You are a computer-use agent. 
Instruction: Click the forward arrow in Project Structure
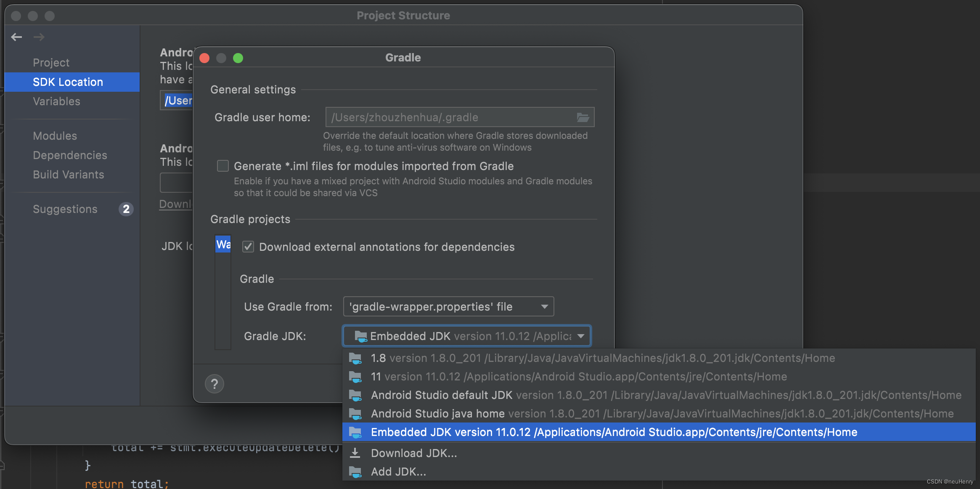pyautogui.click(x=39, y=37)
